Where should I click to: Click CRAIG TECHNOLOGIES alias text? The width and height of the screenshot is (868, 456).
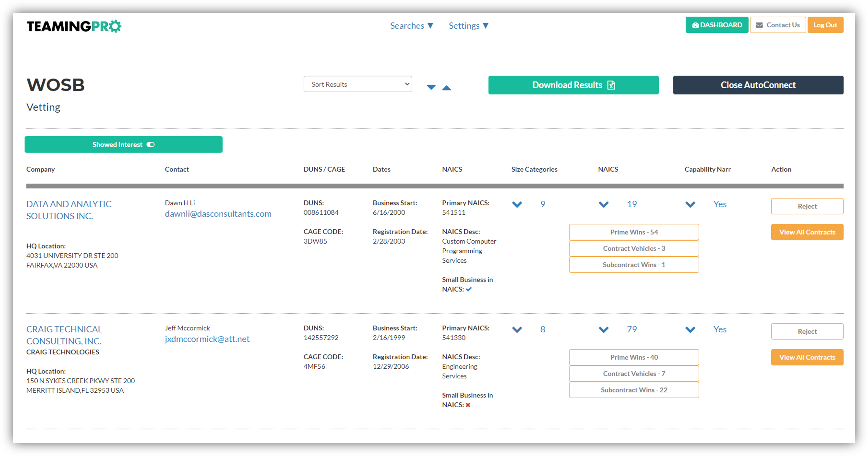click(x=63, y=352)
